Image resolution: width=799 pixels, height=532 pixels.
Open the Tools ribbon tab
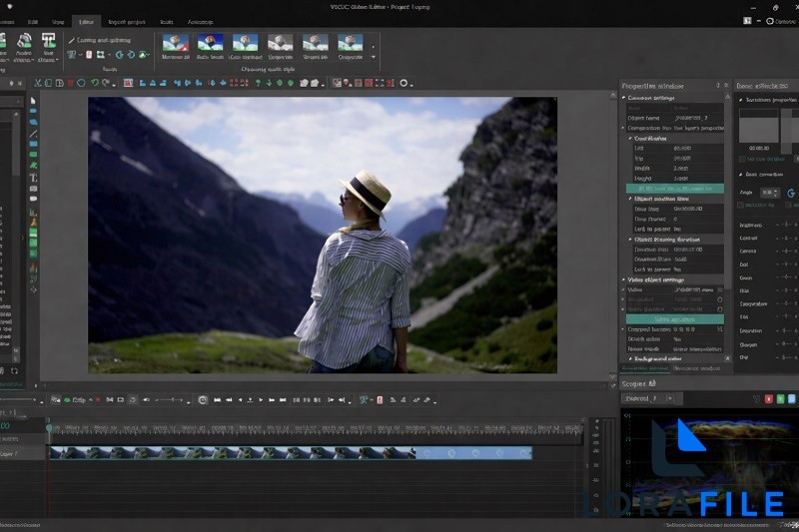[x=167, y=22]
